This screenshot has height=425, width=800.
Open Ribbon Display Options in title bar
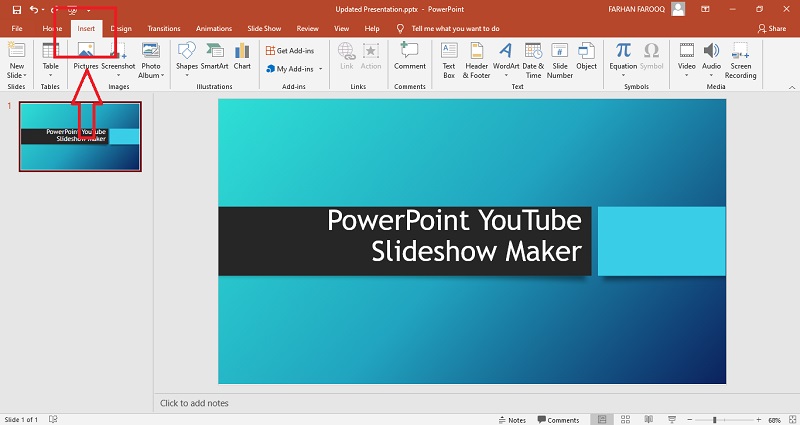coord(705,9)
